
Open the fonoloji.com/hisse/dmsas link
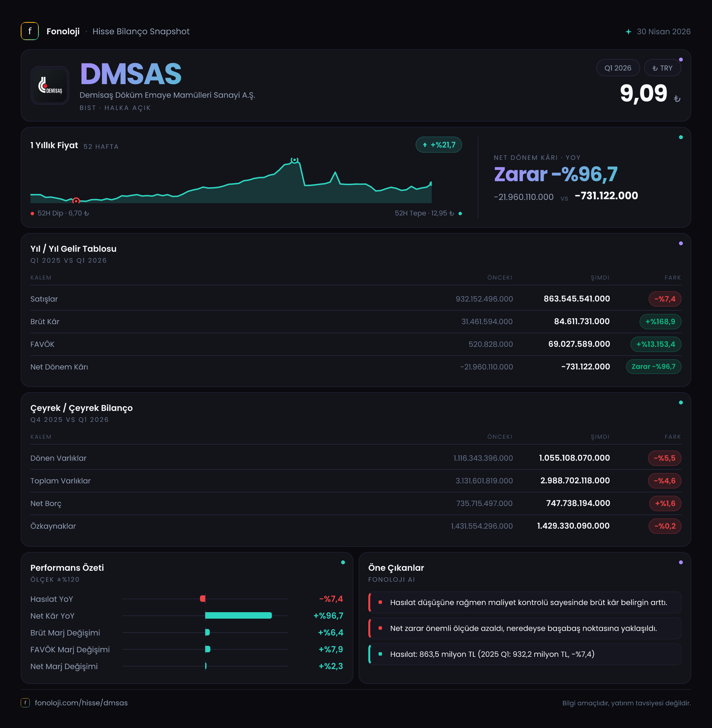tap(81, 702)
